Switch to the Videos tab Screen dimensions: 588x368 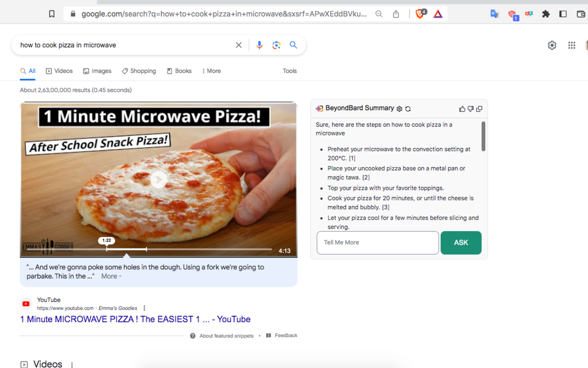pos(59,71)
